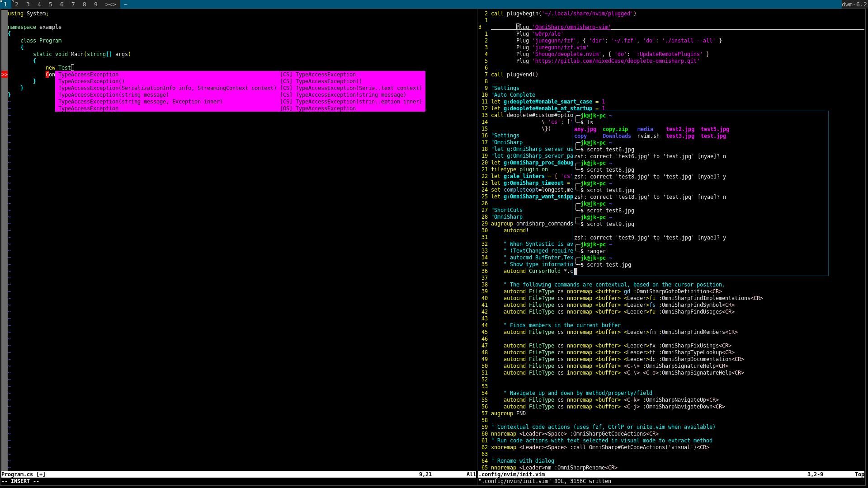Click the '.config/nvim/init.vim' status line name

coord(512,474)
